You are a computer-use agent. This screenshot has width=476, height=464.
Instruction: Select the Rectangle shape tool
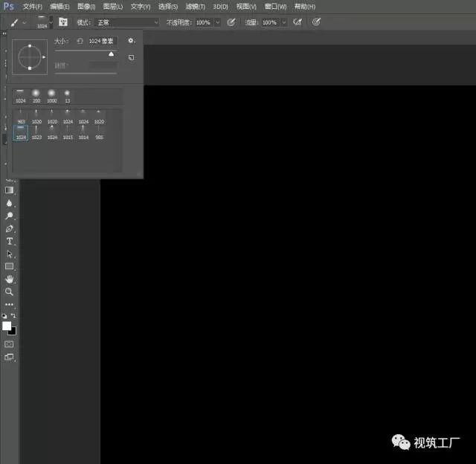pyautogui.click(x=9, y=266)
